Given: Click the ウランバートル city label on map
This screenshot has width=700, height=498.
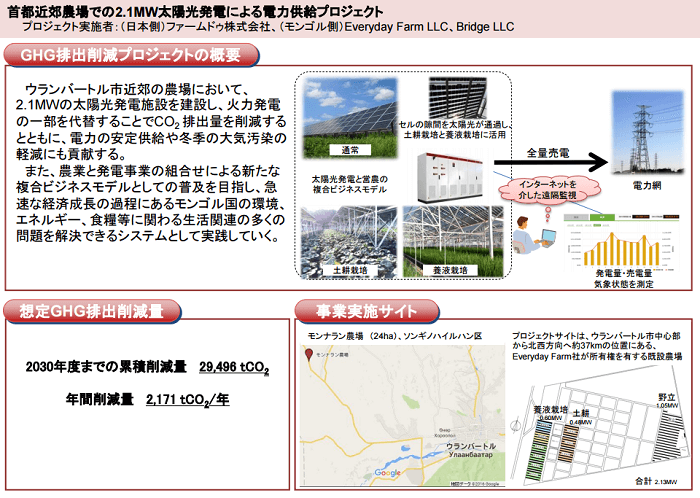Looking at the screenshot, I should point(471,446).
